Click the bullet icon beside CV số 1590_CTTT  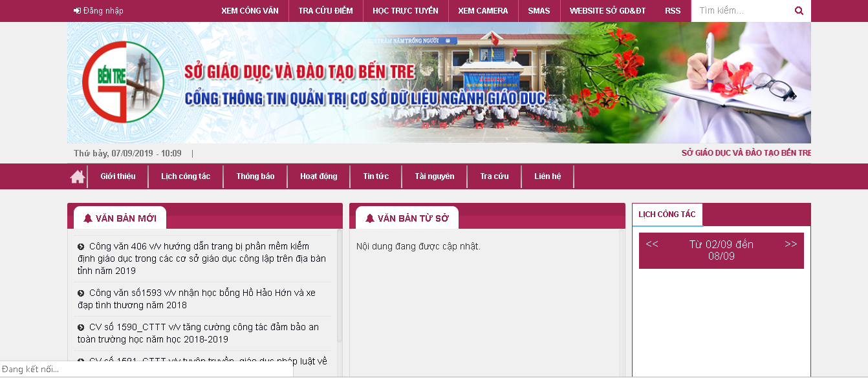tap(81, 327)
